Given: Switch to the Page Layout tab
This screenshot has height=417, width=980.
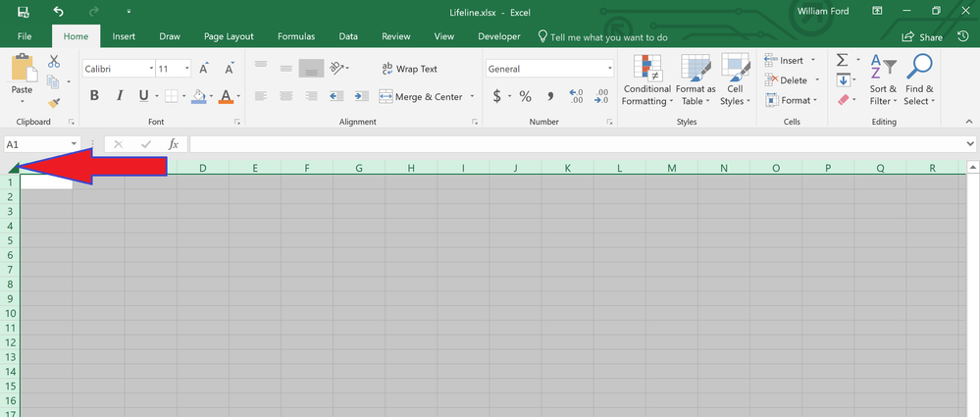Looking at the screenshot, I should 229,37.
